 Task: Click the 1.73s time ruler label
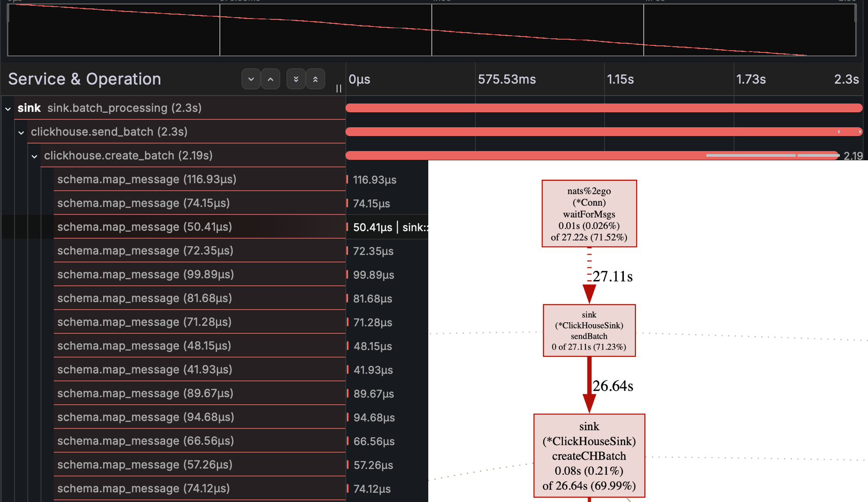(x=751, y=79)
